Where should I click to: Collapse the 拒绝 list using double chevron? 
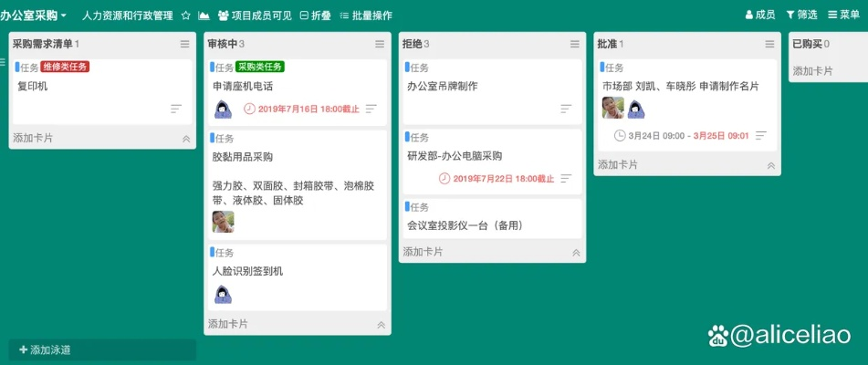point(575,252)
